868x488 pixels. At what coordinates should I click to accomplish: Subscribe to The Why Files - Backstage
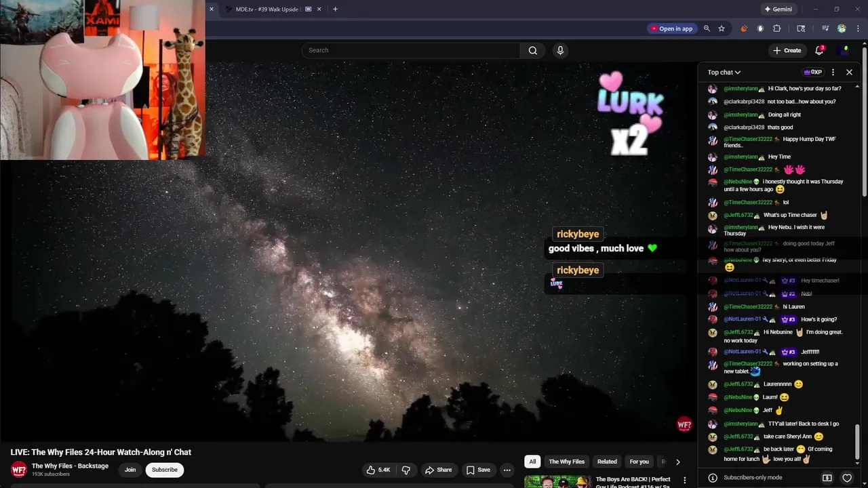165,470
